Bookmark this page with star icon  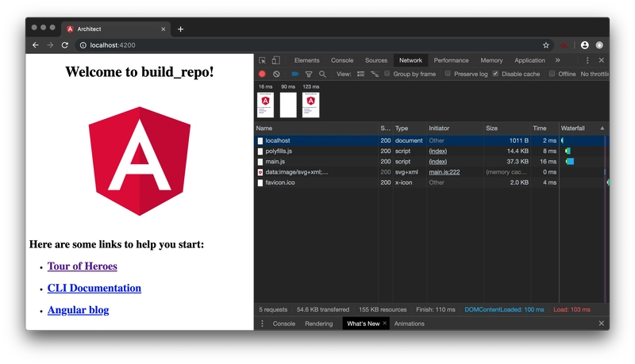(x=546, y=45)
